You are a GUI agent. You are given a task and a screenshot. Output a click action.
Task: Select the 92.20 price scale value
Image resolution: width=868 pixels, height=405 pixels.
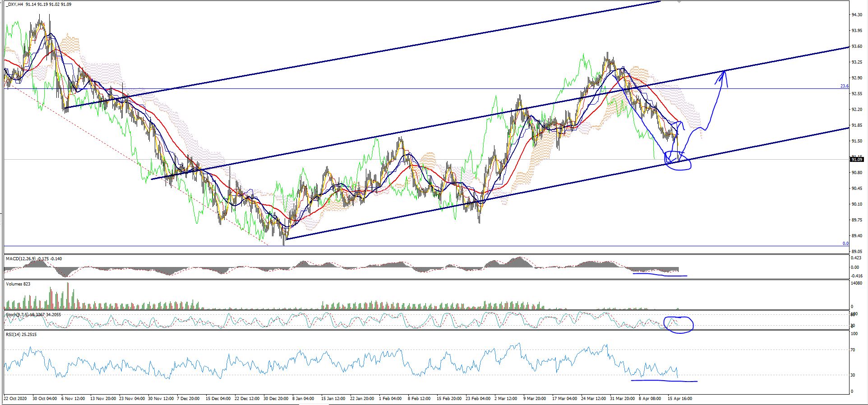tap(856, 110)
